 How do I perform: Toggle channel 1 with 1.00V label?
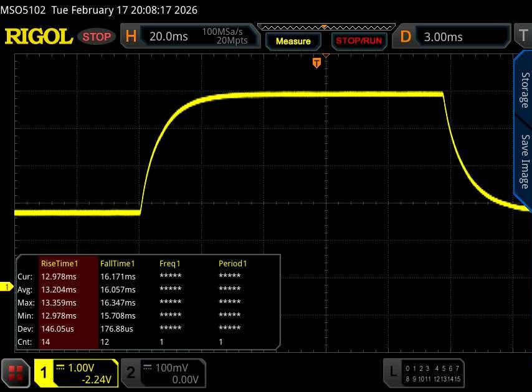(x=76, y=373)
